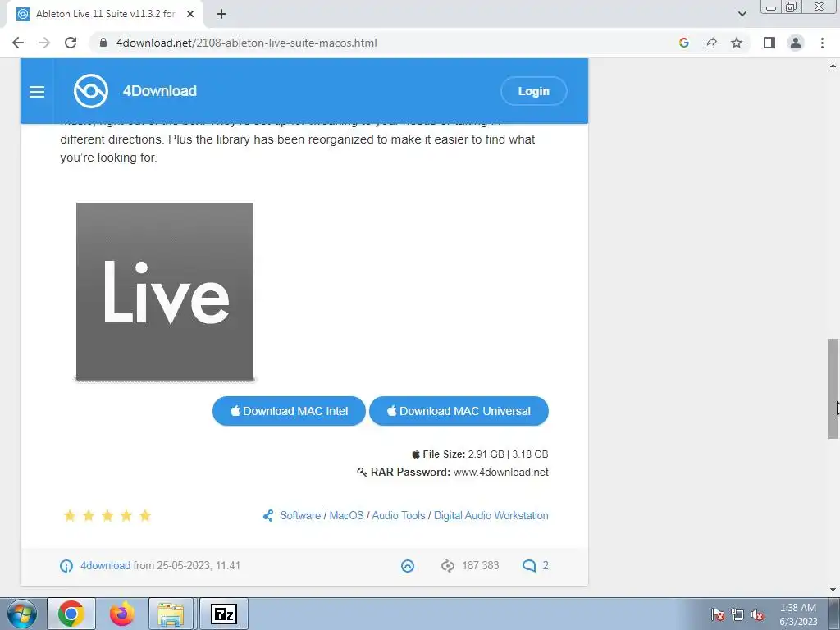Click the scrollbar down arrow
The image size is (840, 630).
click(833, 590)
